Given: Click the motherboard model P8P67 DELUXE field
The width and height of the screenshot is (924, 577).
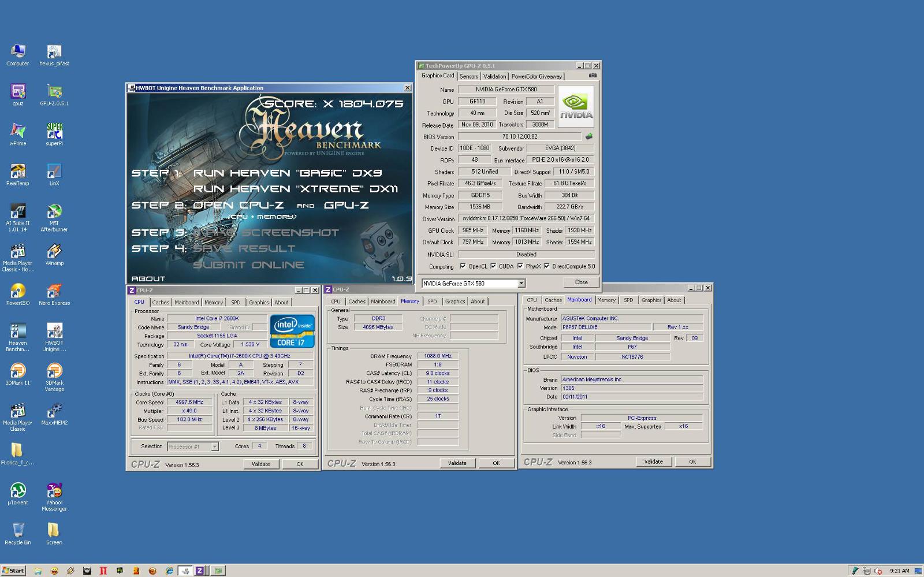Looking at the screenshot, I should [x=606, y=327].
